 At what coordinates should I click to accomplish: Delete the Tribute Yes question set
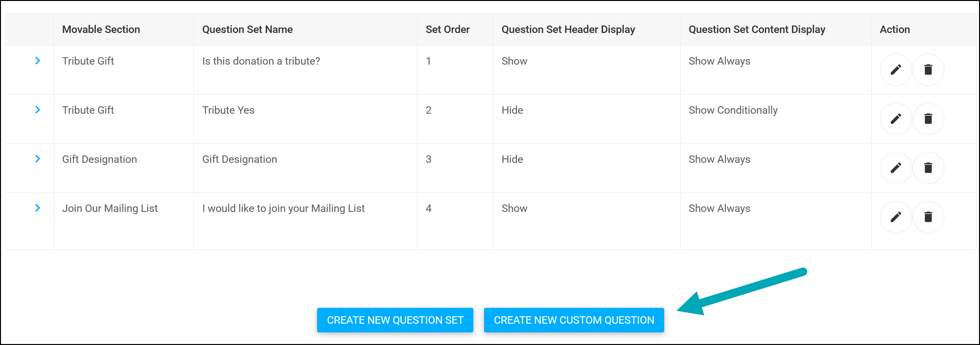point(928,119)
